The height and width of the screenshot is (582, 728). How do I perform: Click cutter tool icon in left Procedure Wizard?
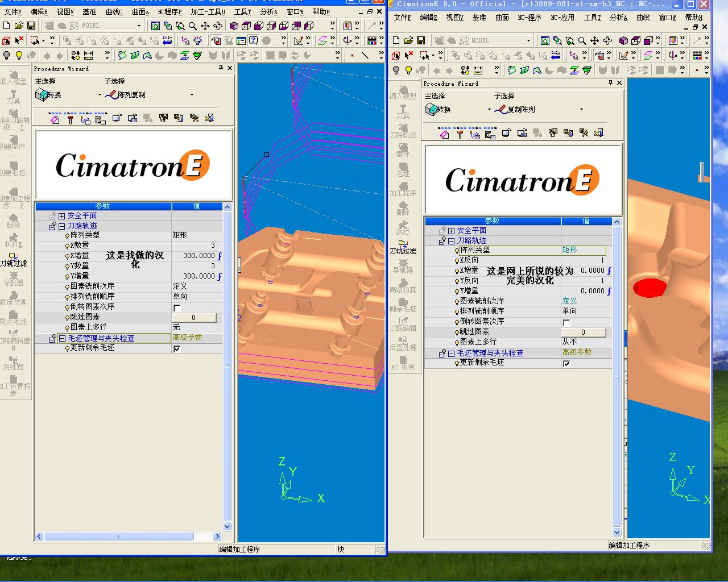pyautogui.click(x=70, y=118)
